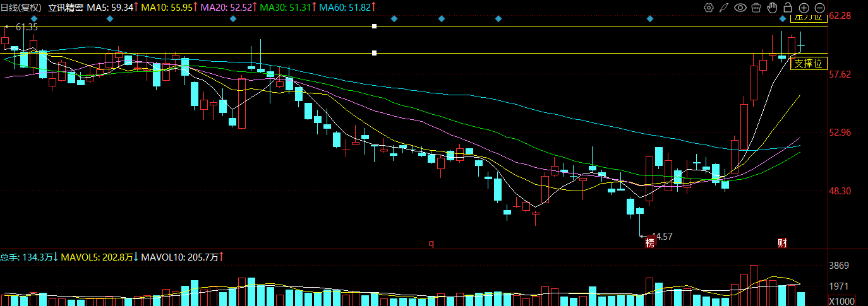
Task: Zoom out with the minus icon
Action: (x=819, y=8)
